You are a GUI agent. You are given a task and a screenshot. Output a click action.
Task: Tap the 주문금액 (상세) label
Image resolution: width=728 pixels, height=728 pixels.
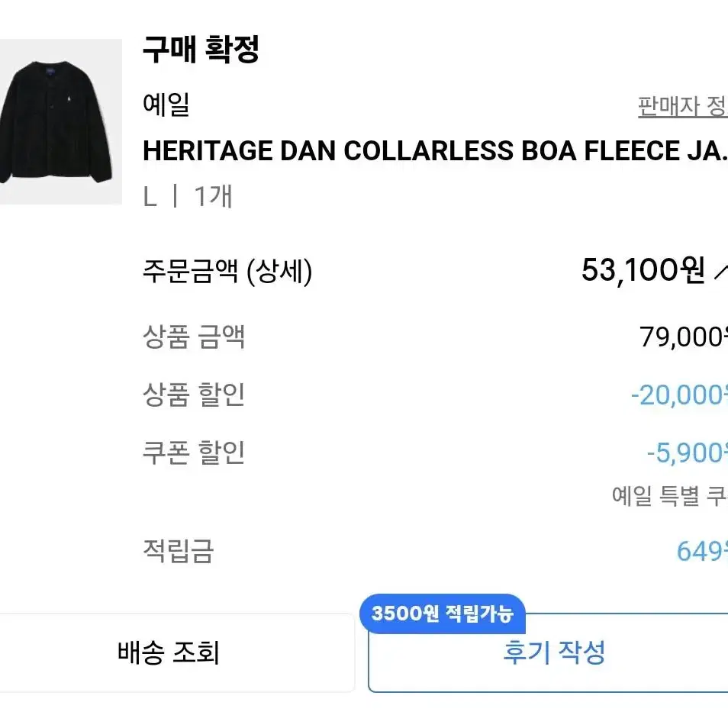tap(227, 271)
